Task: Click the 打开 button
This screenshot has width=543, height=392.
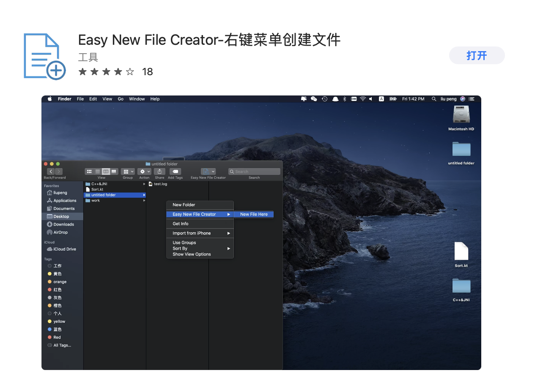Action: pyautogui.click(x=477, y=55)
